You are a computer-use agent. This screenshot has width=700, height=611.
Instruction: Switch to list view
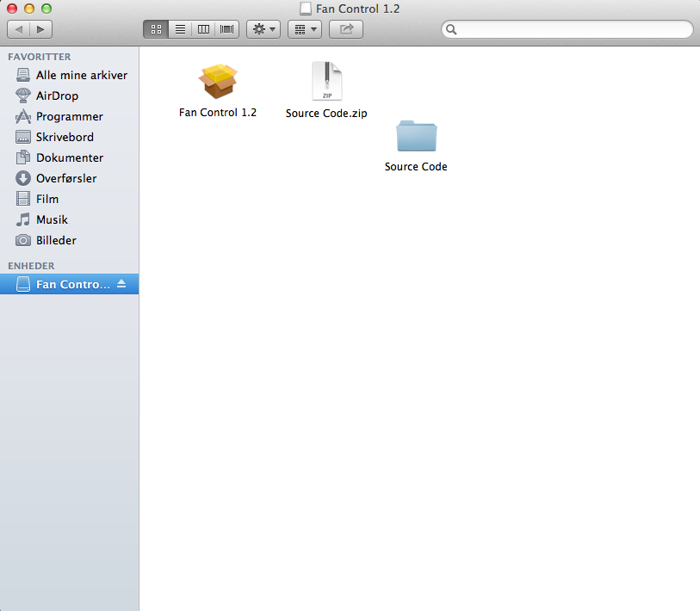pyautogui.click(x=180, y=28)
